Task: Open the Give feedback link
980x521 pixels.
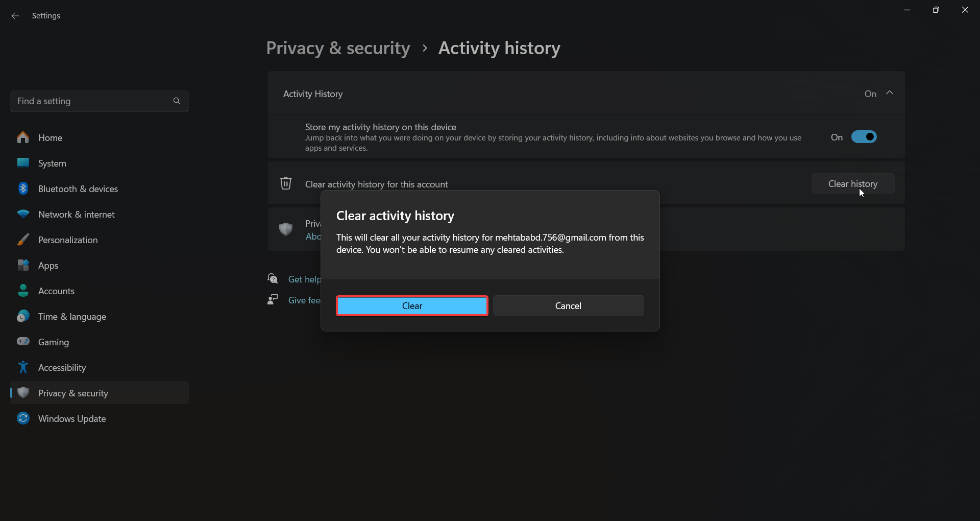Action: (305, 300)
